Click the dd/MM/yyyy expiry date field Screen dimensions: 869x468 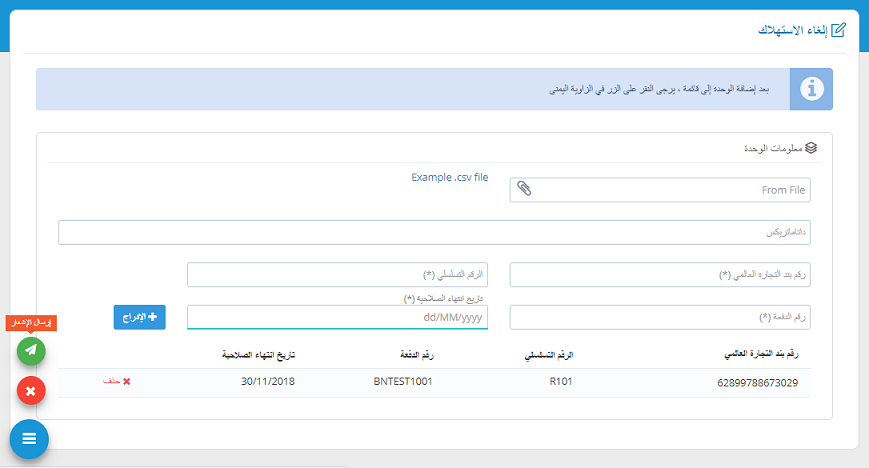pyautogui.click(x=337, y=317)
